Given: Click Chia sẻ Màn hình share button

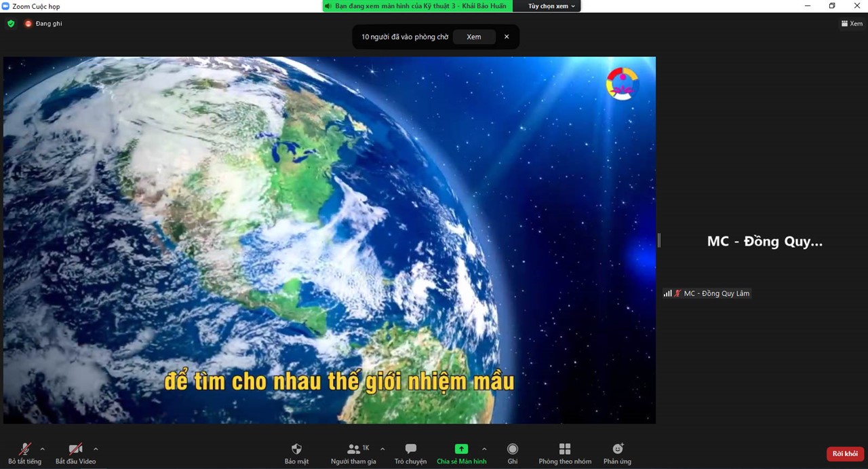Looking at the screenshot, I should tap(461, 454).
